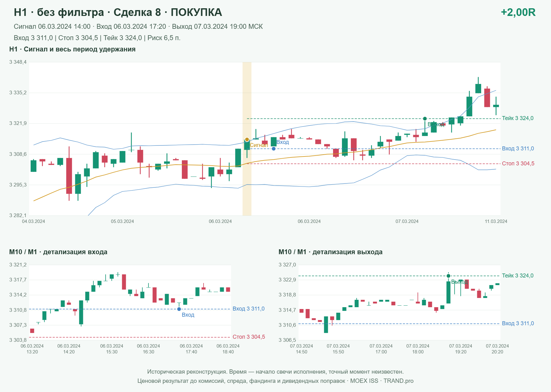Click the '06.03.2024 13:20' time label
Screen dimensions: 551x392
32,349
